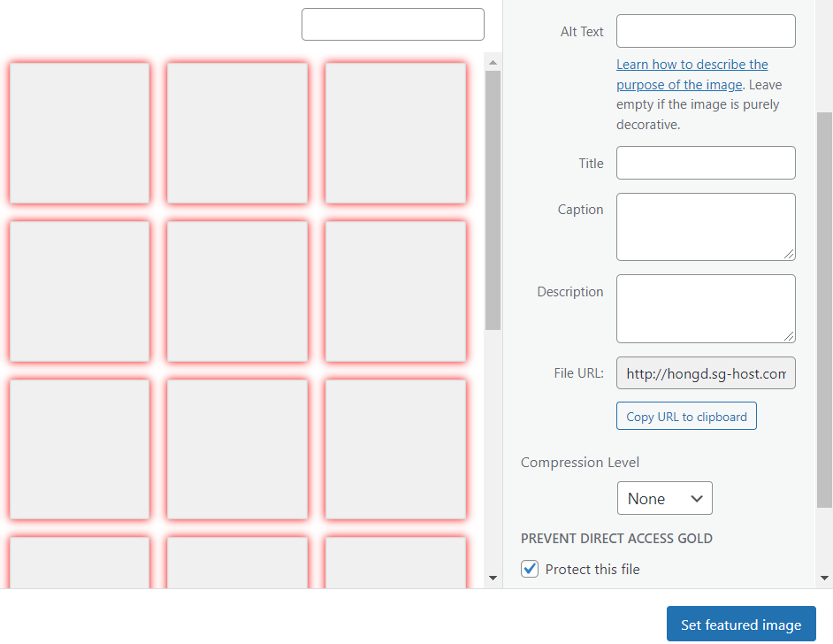Click attachment details scrollbar down arrow
The height and width of the screenshot is (644, 833).
(824, 579)
